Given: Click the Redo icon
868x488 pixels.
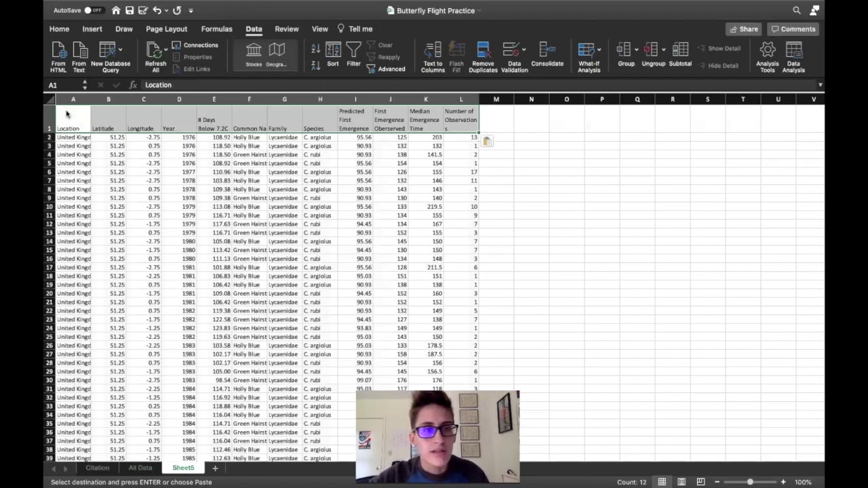Looking at the screenshot, I should 177,10.
